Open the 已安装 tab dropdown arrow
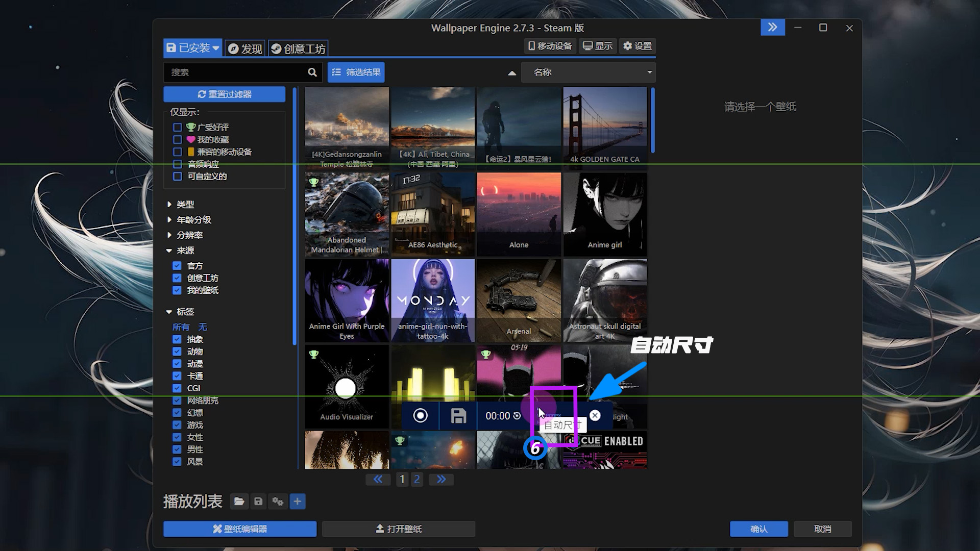The image size is (980, 551). [216, 48]
